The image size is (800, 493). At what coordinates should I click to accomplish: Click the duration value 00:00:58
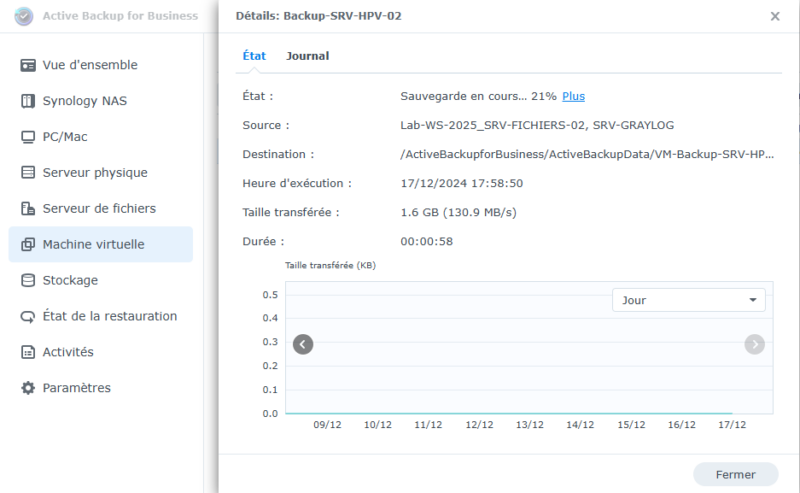pos(427,241)
